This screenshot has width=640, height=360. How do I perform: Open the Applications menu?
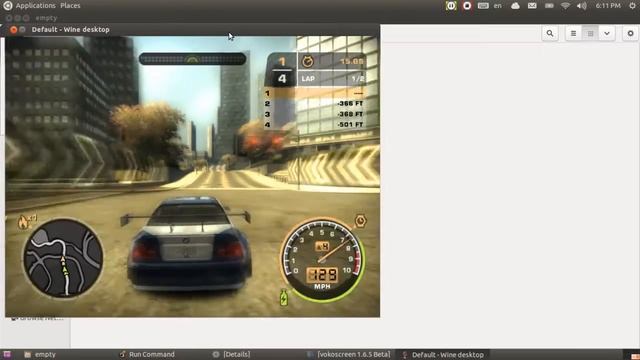point(35,6)
